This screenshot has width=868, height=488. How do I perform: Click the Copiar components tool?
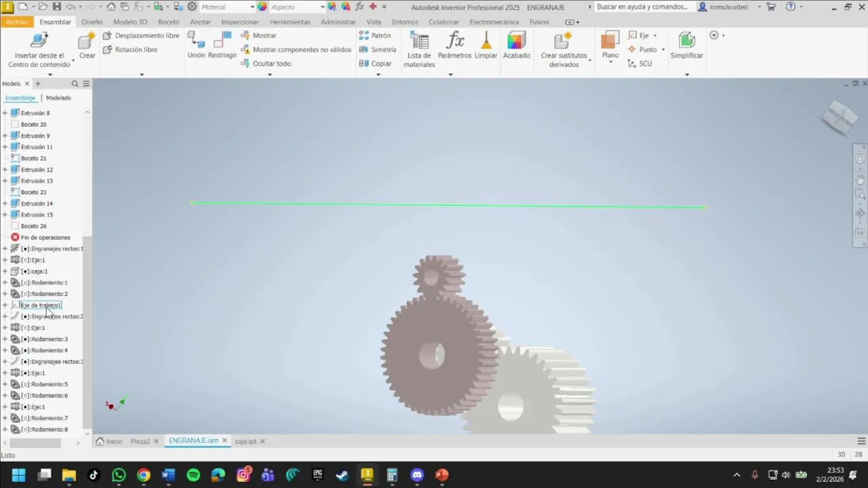[376, 64]
